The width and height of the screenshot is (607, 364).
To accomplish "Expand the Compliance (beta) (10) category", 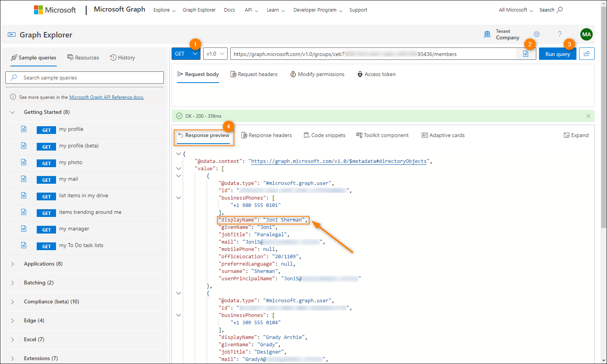I will [12, 302].
